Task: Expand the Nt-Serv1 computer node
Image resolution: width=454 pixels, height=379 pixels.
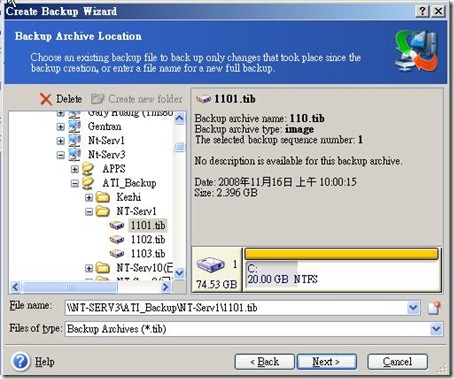Action: [60, 141]
